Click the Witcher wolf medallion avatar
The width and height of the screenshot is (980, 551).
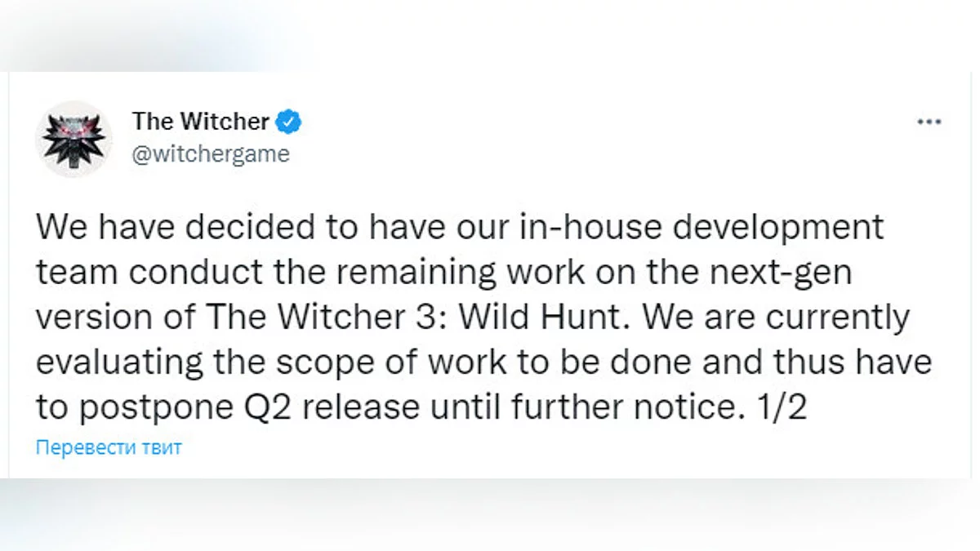tap(73, 139)
